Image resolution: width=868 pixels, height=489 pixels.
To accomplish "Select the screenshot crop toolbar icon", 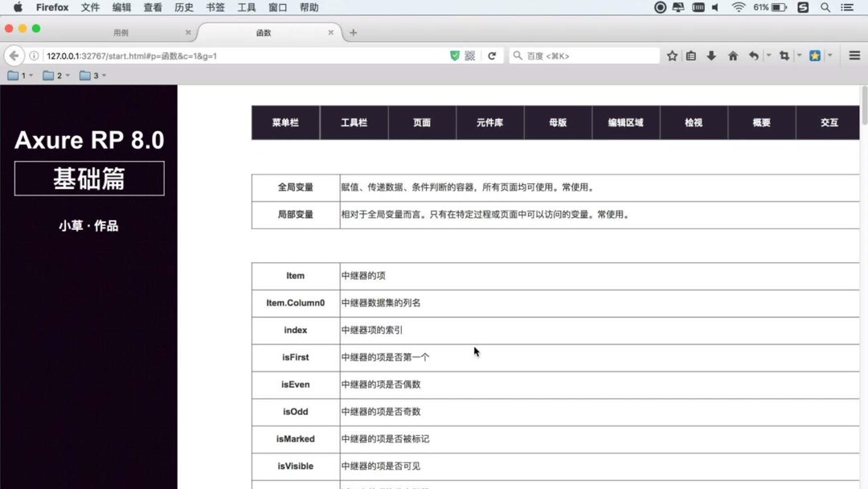I will 785,55.
